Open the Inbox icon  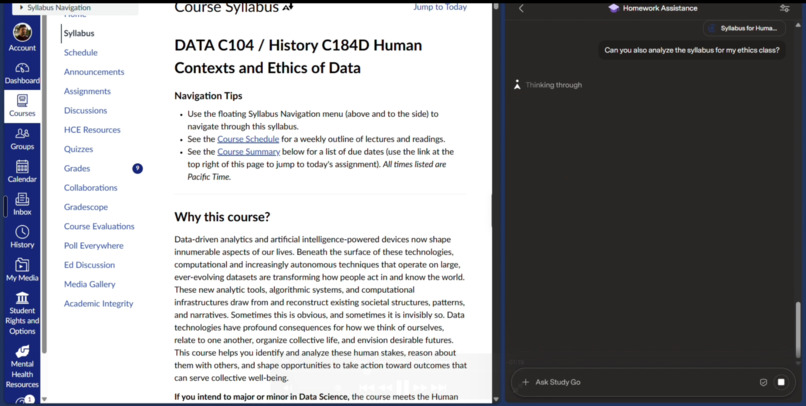(22, 199)
